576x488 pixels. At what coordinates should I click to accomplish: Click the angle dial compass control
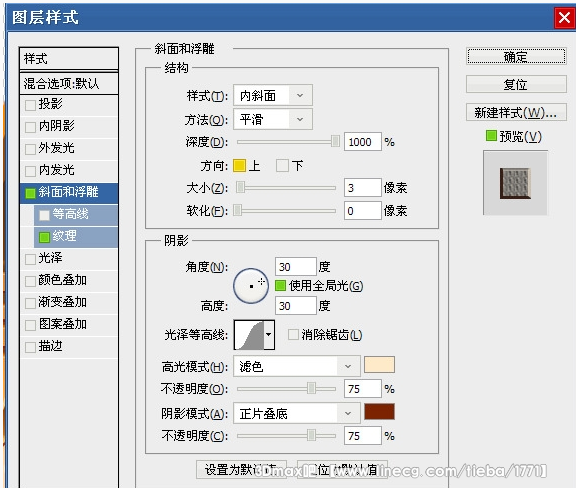click(x=251, y=286)
